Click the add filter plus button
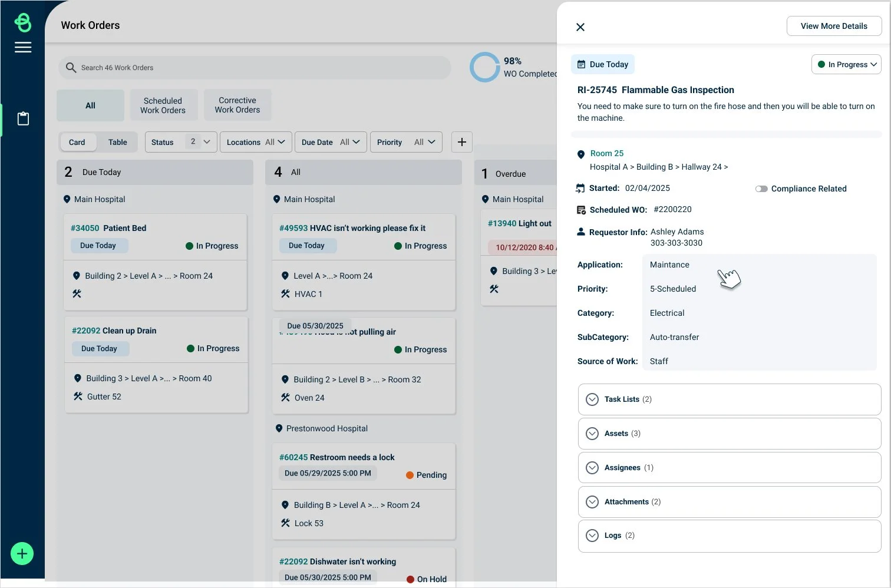The width and height of the screenshot is (891, 588). 462,142
